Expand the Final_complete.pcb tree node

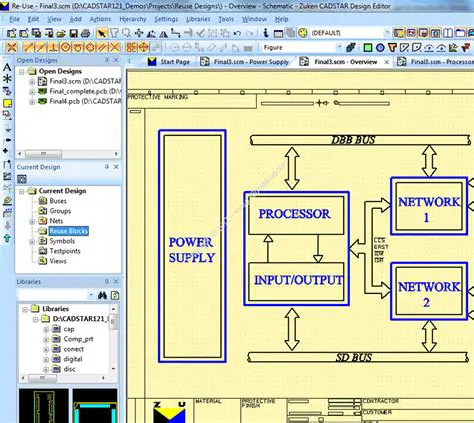tap(32, 92)
